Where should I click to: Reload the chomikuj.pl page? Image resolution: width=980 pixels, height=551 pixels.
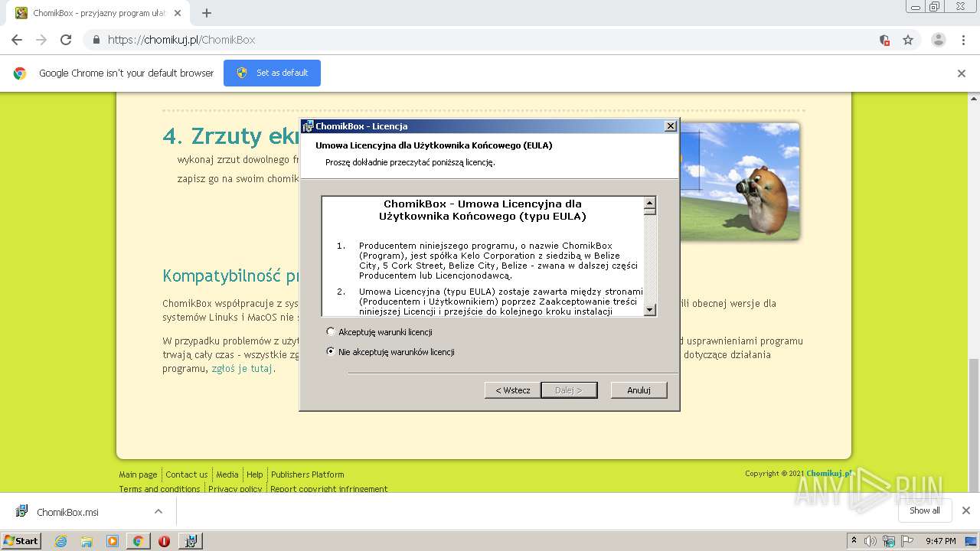(66, 40)
